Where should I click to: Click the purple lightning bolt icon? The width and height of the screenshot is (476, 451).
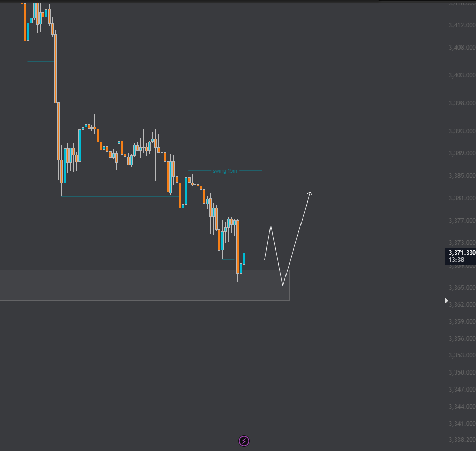pos(244,441)
